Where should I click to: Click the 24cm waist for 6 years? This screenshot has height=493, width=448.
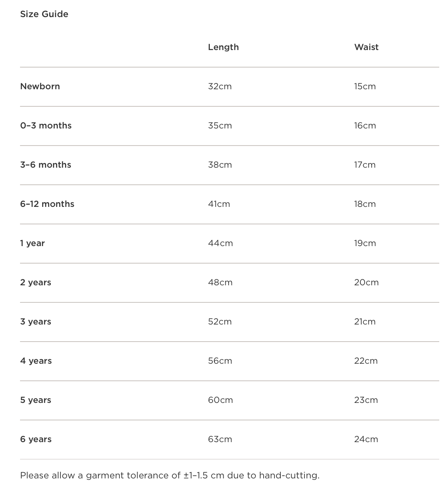tap(366, 439)
